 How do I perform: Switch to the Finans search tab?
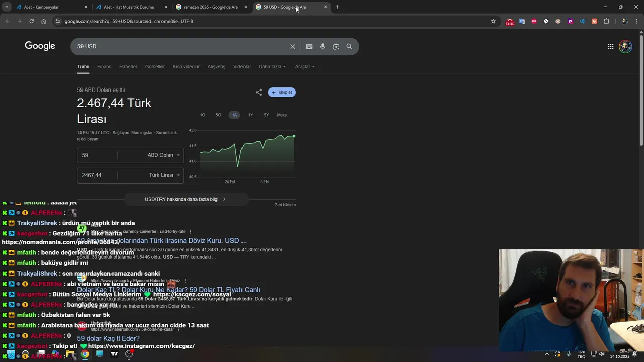pyautogui.click(x=104, y=67)
